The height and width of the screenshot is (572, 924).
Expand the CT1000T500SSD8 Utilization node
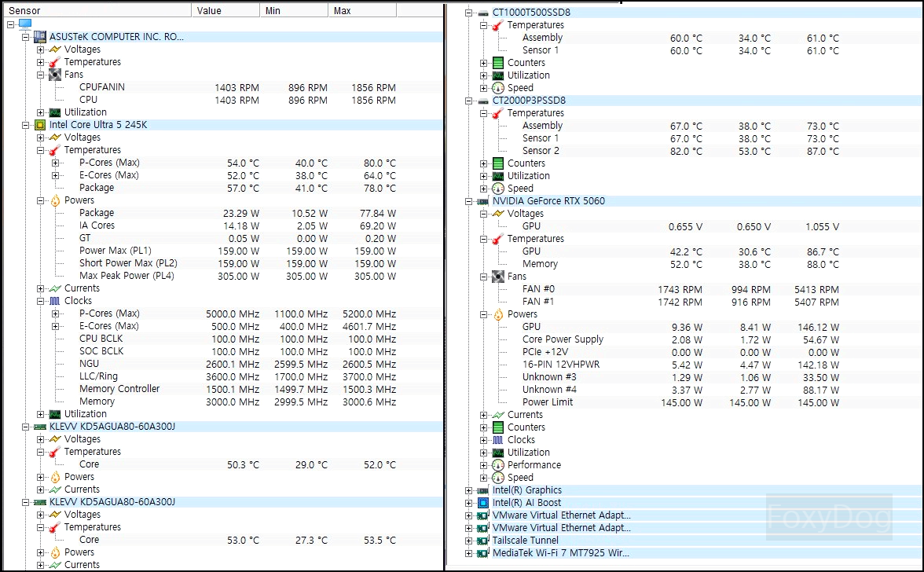pyautogui.click(x=483, y=75)
